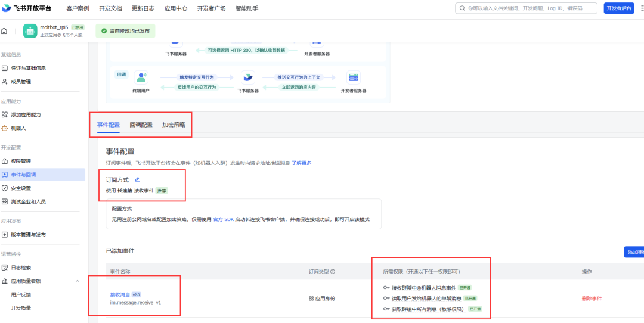Switch to the 事件配置 tab
Image resolution: width=644 pixels, height=323 pixels.
pyautogui.click(x=108, y=125)
